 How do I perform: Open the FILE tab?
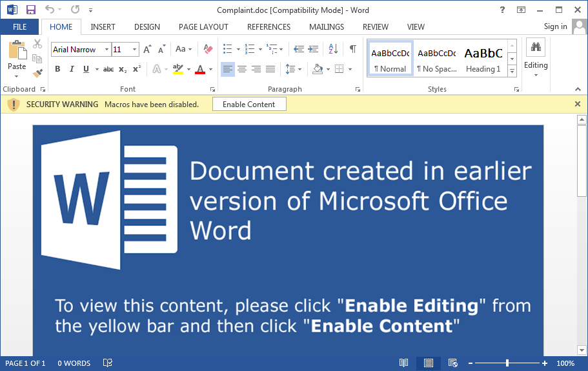tap(19, 27)
